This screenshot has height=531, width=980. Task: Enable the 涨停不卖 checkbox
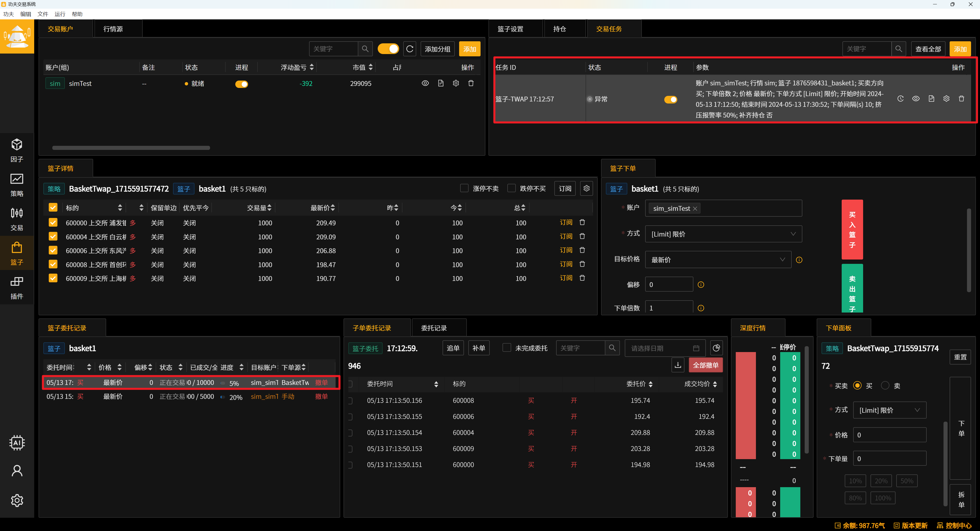click(x=464, y=188)
